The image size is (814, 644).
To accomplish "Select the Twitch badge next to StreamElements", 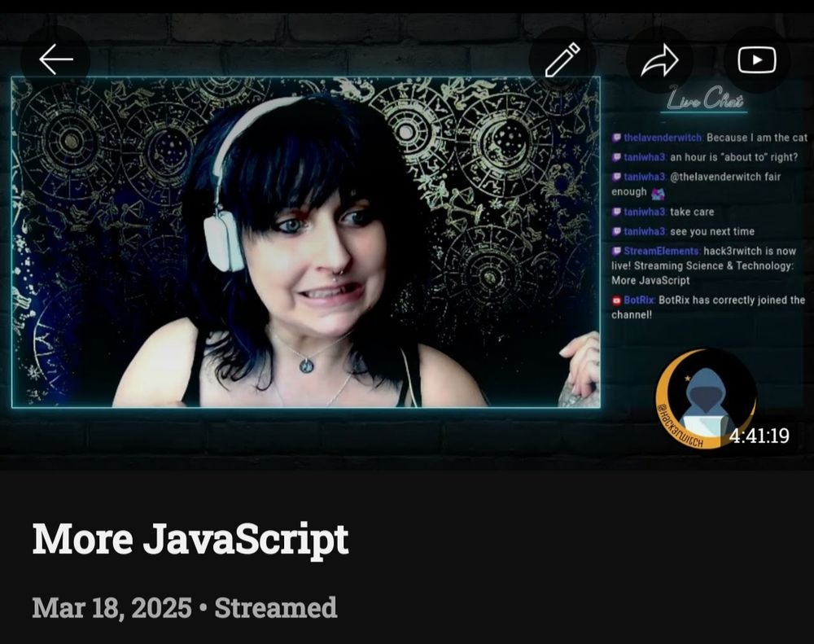I will 616,250.
